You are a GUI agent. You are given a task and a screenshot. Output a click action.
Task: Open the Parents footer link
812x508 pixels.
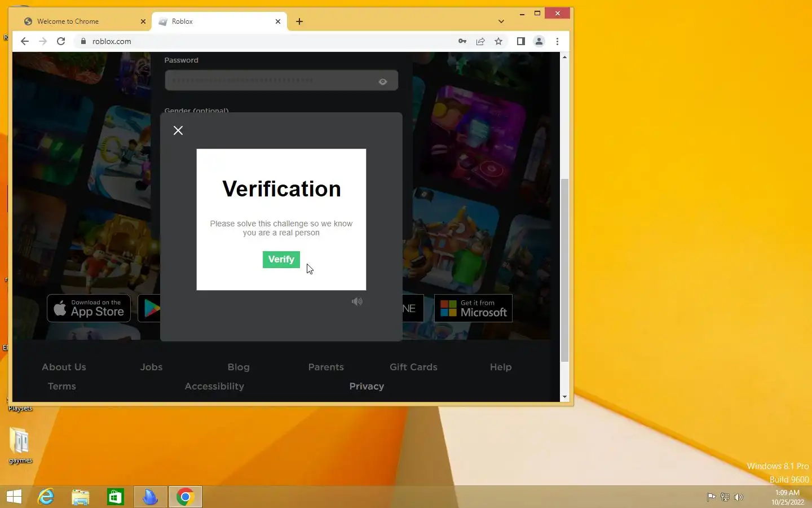tap(326, 367)
